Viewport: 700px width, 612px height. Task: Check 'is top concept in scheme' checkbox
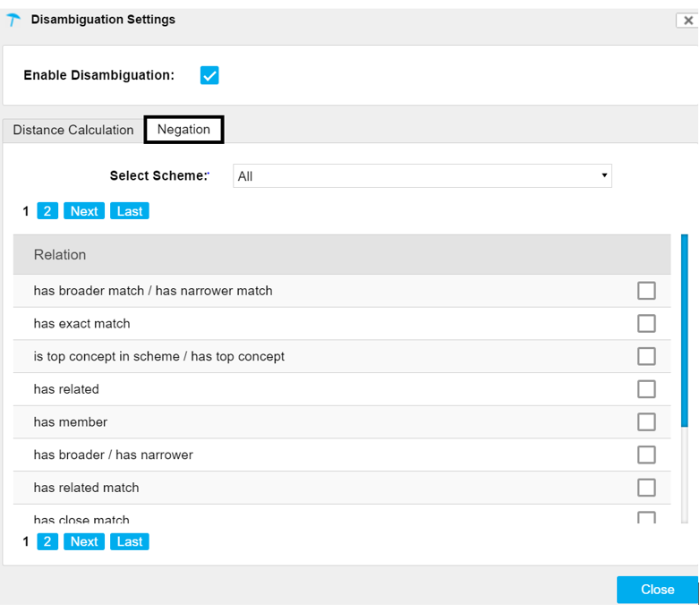click(x=646, y=356)
